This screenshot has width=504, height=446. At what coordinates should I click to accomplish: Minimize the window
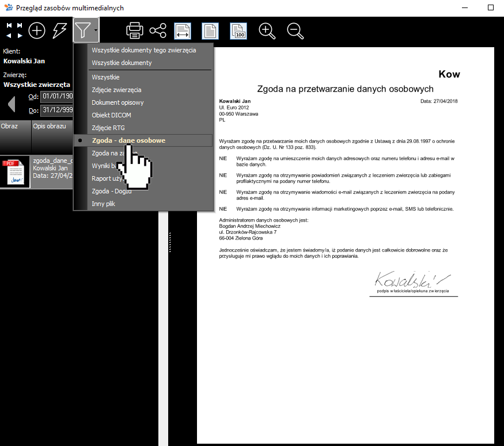[x=465, y=7]
